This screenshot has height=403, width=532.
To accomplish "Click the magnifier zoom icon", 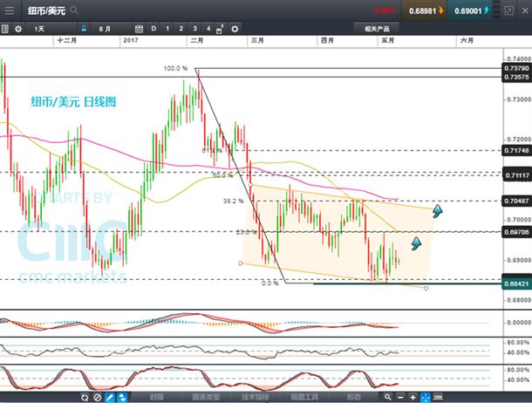I will point(387,397).
